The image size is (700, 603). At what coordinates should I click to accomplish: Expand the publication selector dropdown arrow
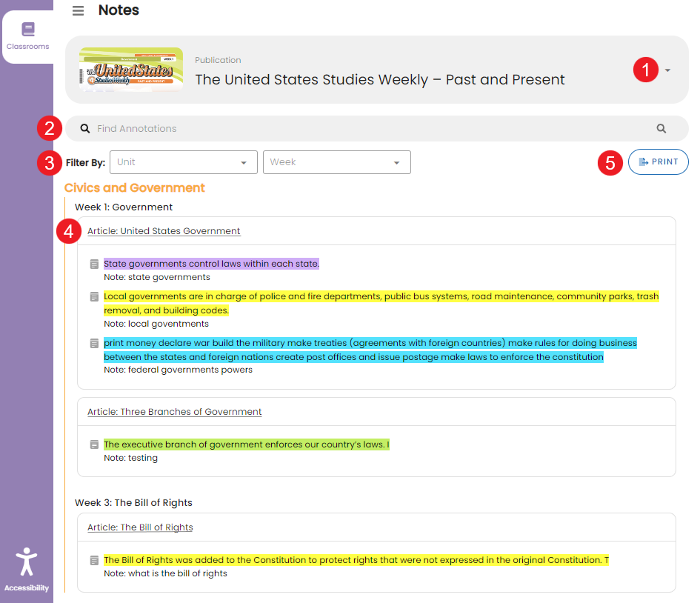[x=667, y=70]
